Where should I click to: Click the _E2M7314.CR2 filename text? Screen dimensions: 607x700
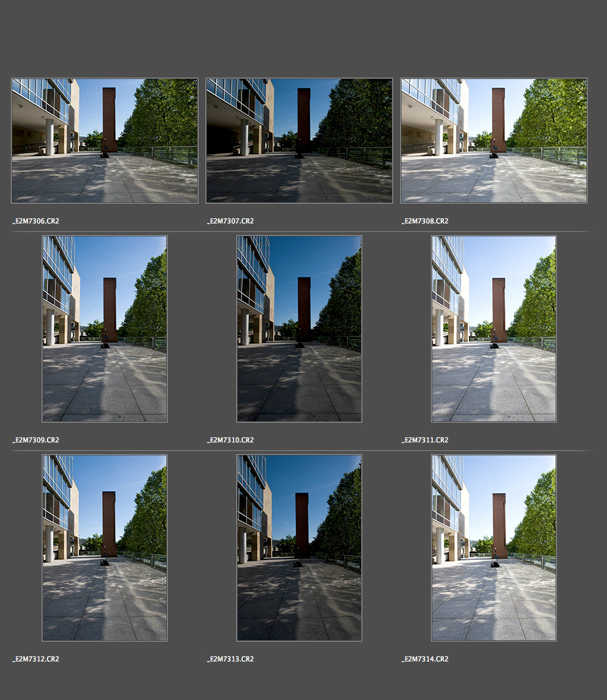[x=425, y=659]
